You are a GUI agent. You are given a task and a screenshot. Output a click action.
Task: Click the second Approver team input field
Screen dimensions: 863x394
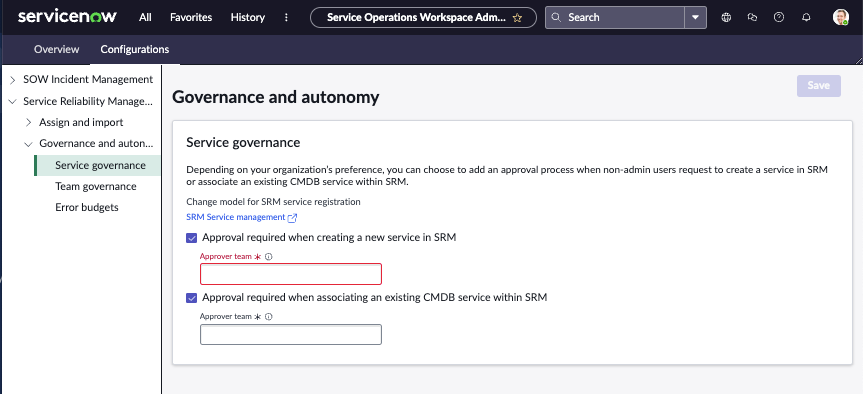coord(291,335)
